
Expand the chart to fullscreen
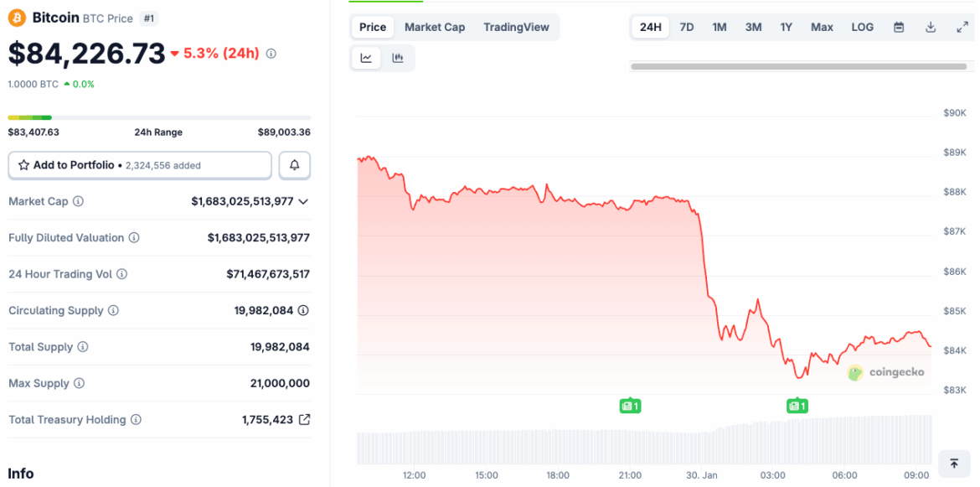tap(962, 27)
